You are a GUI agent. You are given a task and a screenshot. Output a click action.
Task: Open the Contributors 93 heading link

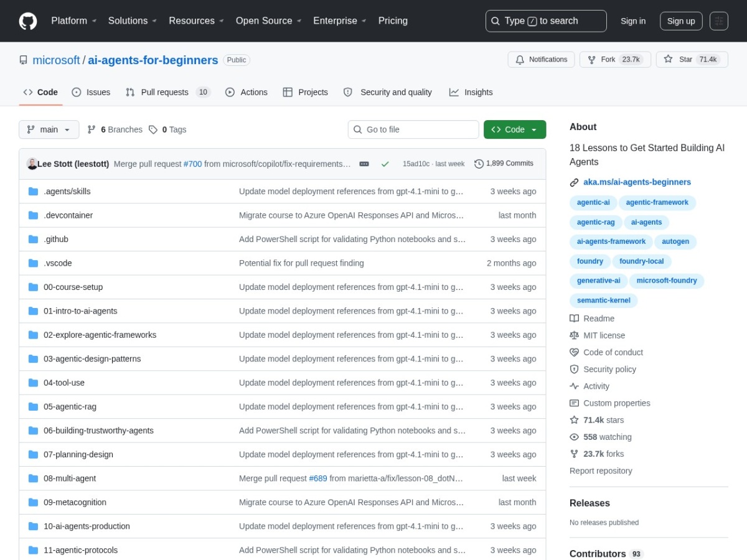click(606, 554)
